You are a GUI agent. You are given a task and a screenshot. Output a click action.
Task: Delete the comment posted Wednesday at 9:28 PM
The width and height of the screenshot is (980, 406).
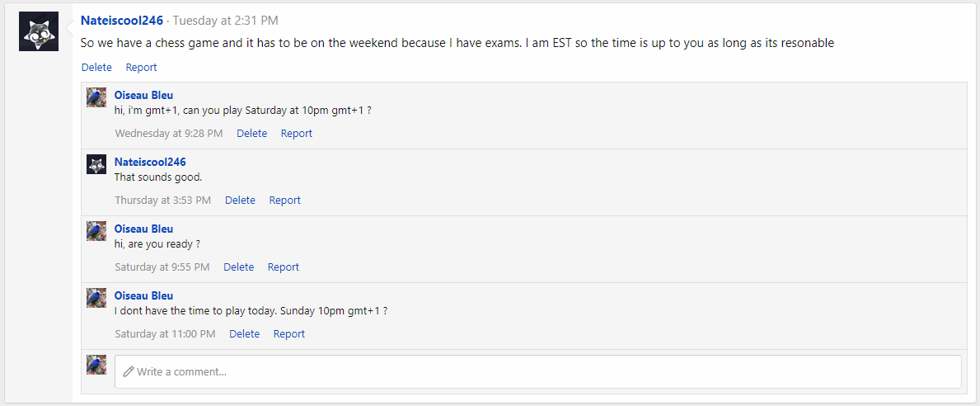[x=251, y=134]
